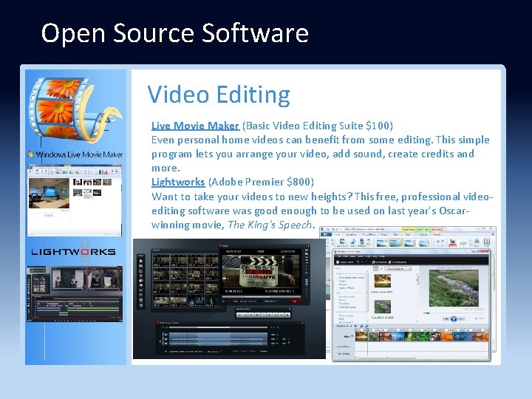Open the Live Movie Maker hyperlink

click(195, 126)
